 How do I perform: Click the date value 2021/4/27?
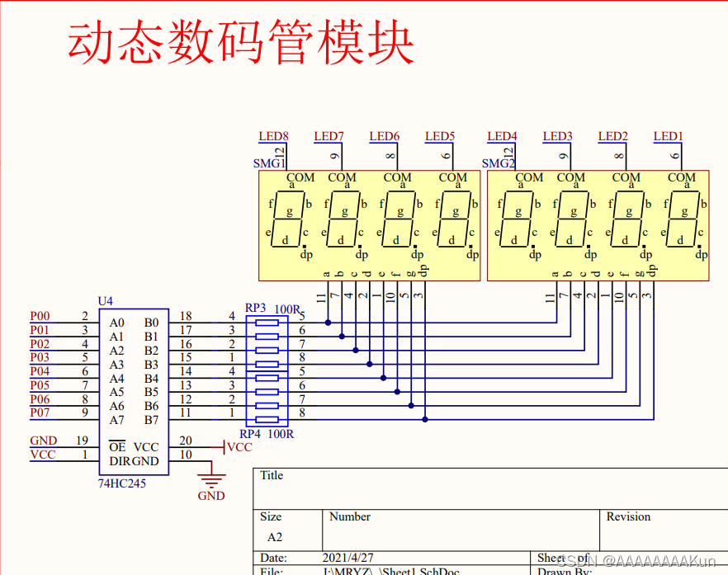[347, 558]
